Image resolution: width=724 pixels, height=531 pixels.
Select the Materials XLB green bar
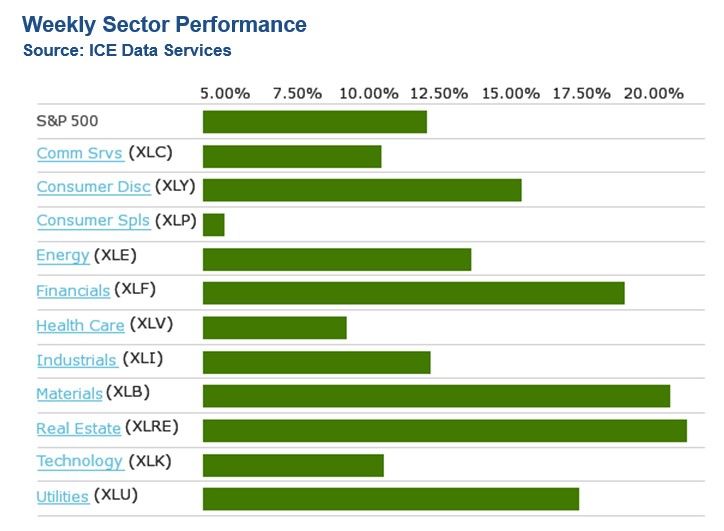[436, 396]
